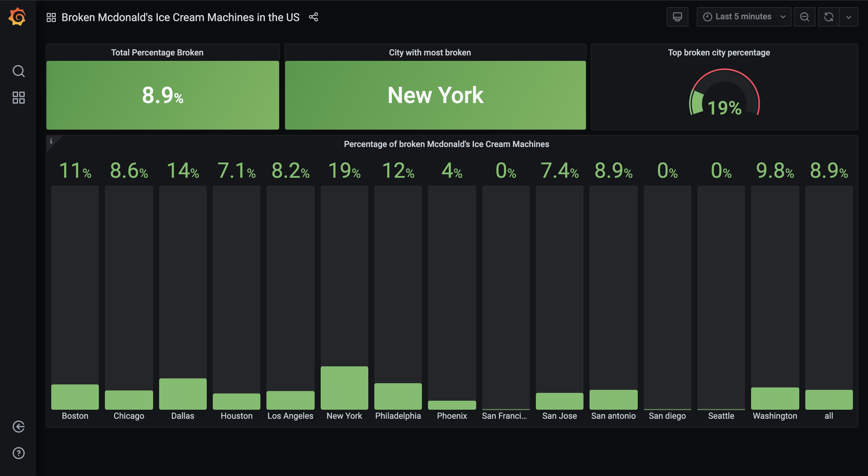Open the Last 5 minutes time picker
The image size is (868, 476).
[x=744, y=17]
